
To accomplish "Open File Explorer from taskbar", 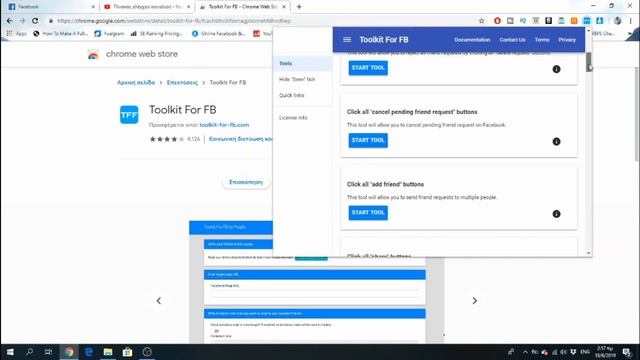I will [x=108, y=352].
